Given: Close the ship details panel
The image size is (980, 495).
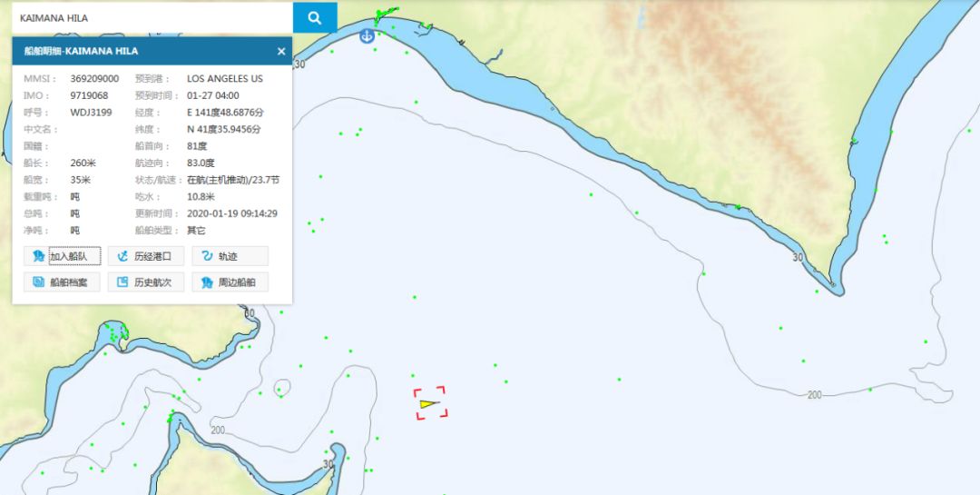Looking at the screenshot, I should click(281, 51).
